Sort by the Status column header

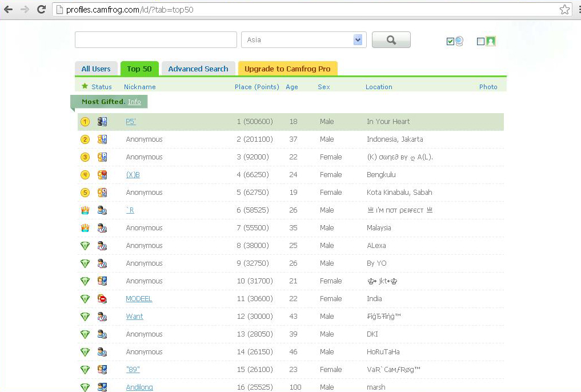pos(102,87)
